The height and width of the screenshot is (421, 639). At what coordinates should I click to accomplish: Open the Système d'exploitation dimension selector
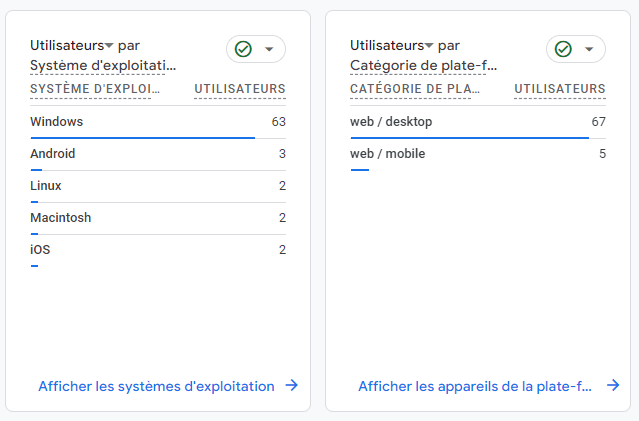pos(103,66)
